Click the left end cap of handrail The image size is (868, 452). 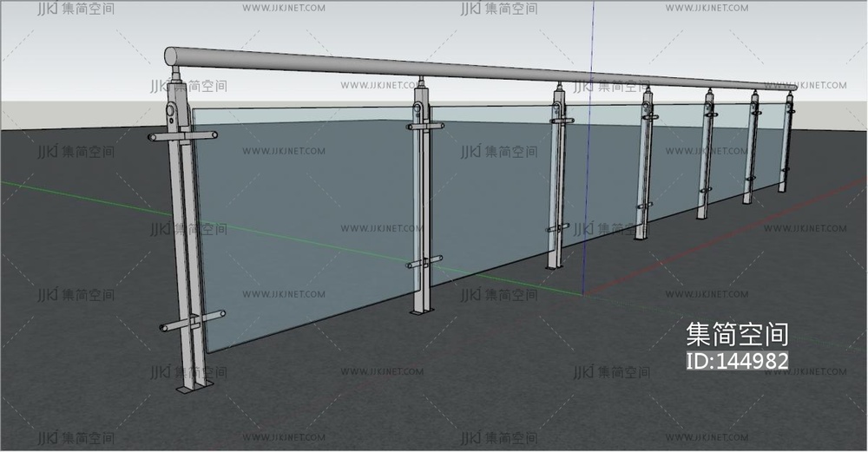click(171, 56)
